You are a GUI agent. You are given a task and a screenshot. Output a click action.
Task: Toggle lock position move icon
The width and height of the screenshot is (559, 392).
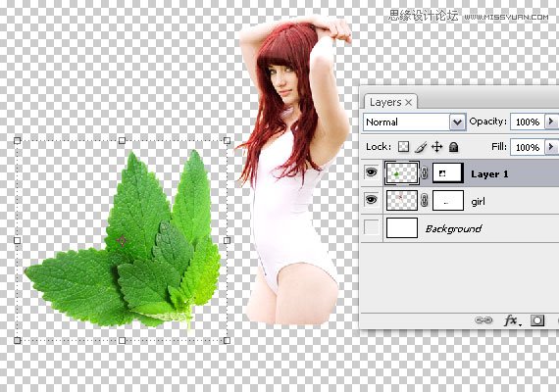coord(437,147)
